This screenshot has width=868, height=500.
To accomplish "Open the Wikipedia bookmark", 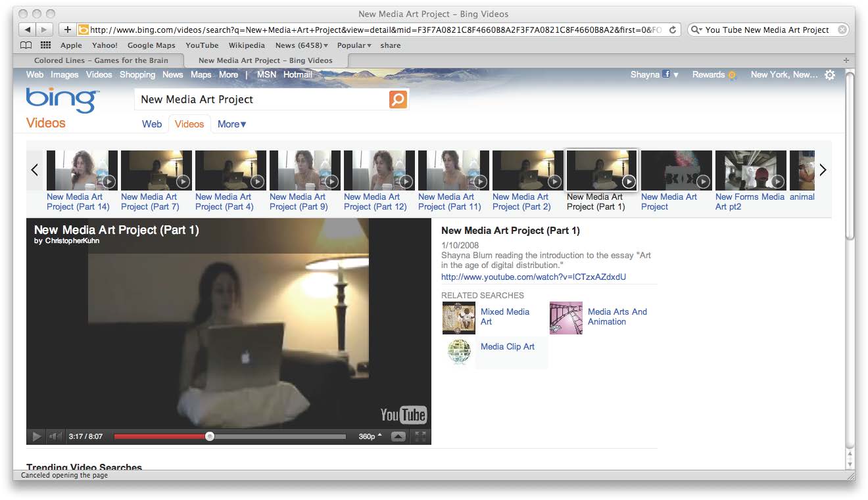I will [247, 45].
